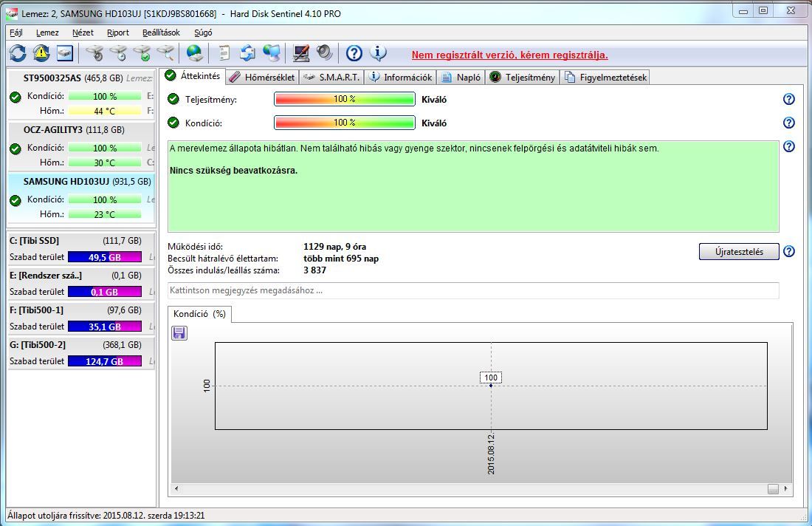Click the 100 data point on the graph
This screenshot has height=526, width=812.
coord(491,386)
